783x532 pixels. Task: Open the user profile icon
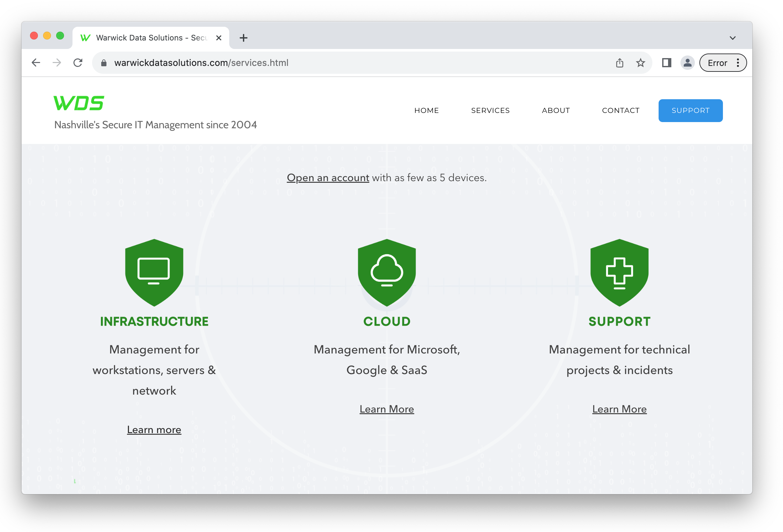coord(687,63)
